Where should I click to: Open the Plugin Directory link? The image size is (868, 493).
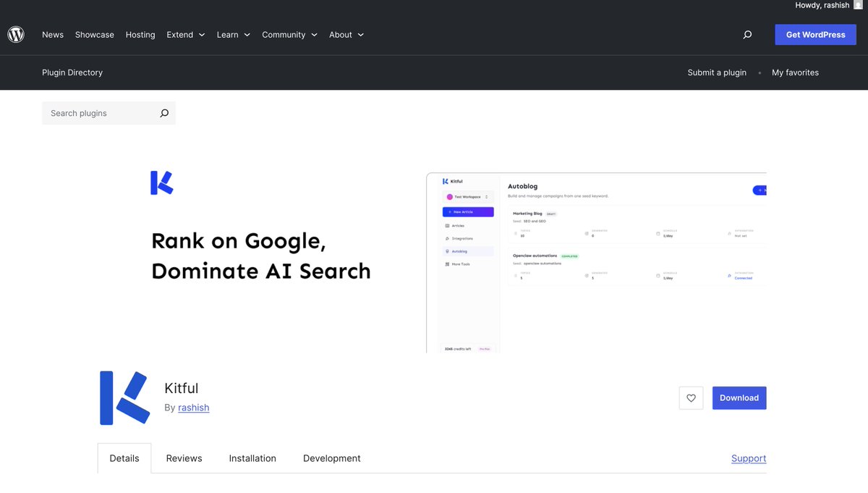tap(72, 72)
